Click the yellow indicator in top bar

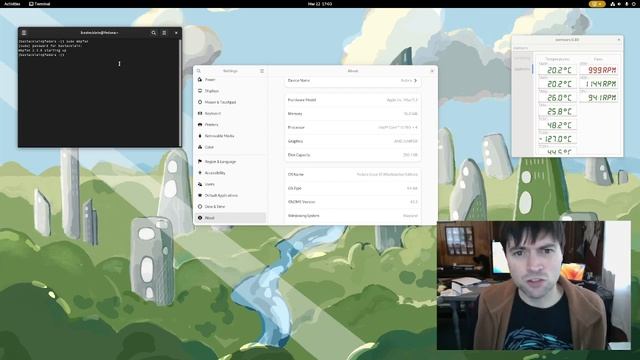[597, 4]
